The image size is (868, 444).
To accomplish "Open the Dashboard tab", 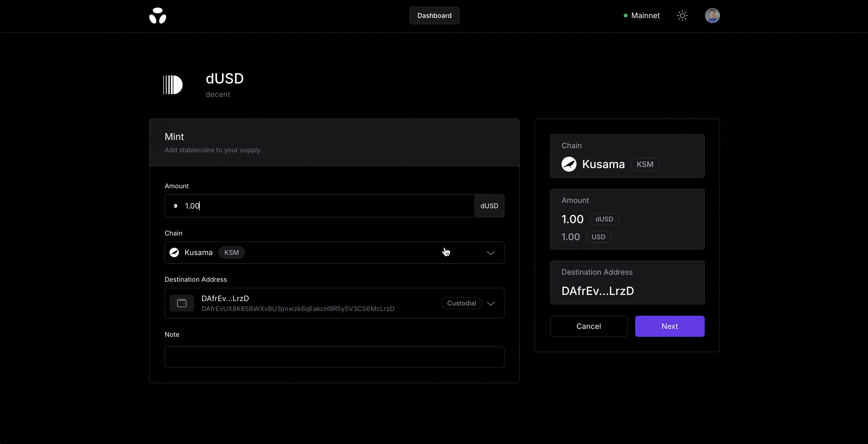I will [434, 16].
